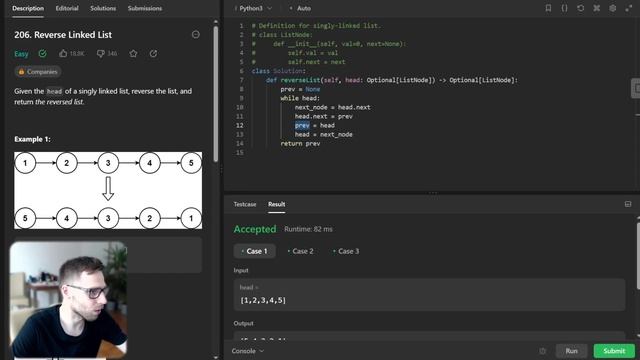Click 'next_node = head.next' code line
The image size is (640, 360).
(x=332, y=107)
